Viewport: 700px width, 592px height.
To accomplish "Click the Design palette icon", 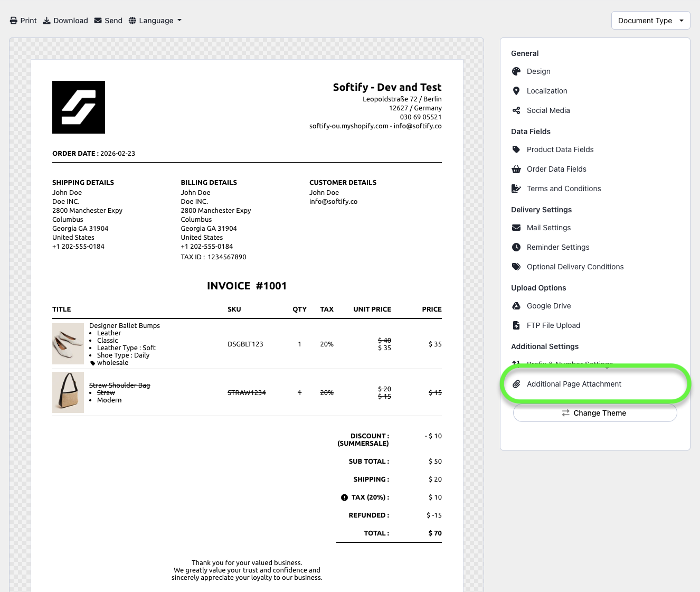I will click(516, 71).
